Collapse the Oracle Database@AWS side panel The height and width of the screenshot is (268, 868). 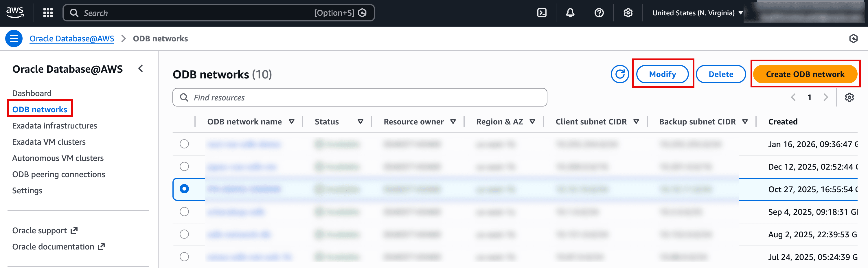pyautogui.click(x=141, y=68)
